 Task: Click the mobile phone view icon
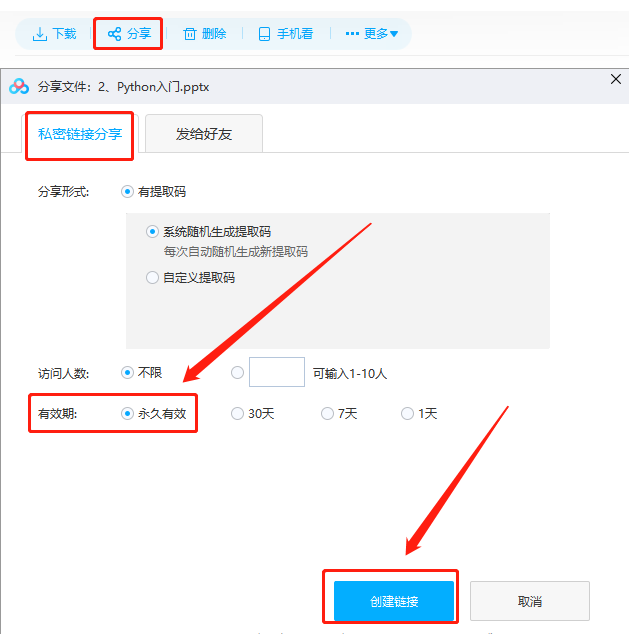[264, 34]
